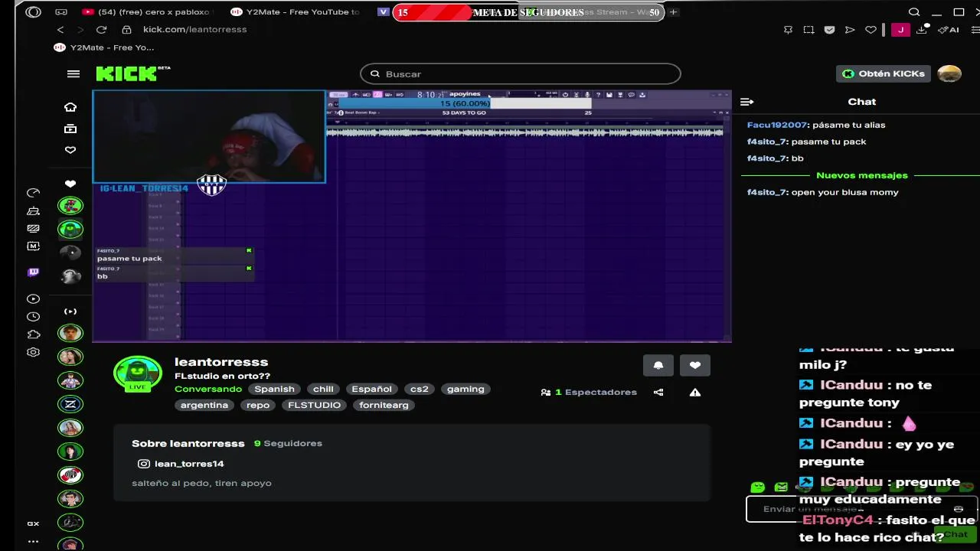Open Following outline-heart icon in Kick sidebar

point(70,150)
